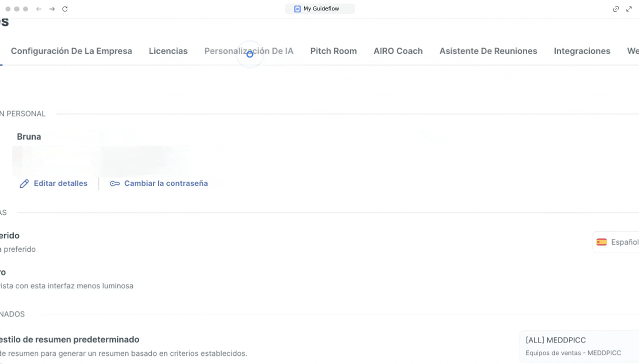Screen dimensions: 639x364
Task: Copy the guide link via chain icon
Action: click(616, 9)
